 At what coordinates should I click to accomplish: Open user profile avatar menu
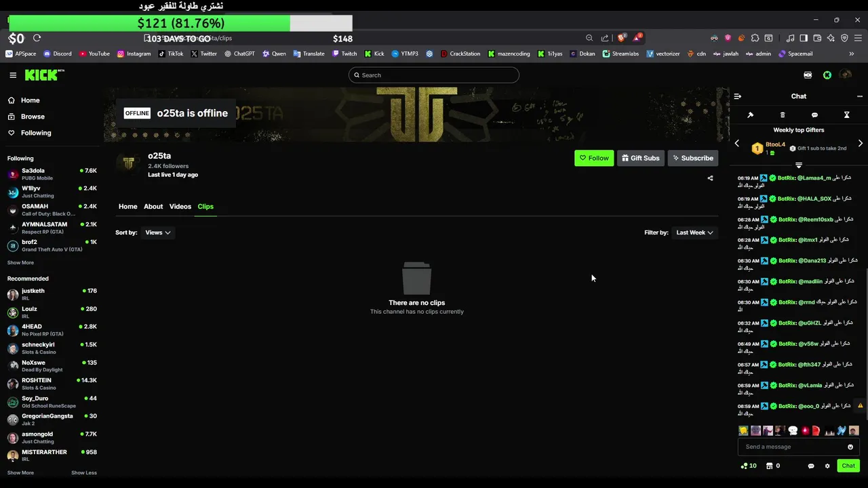[845, 75]
